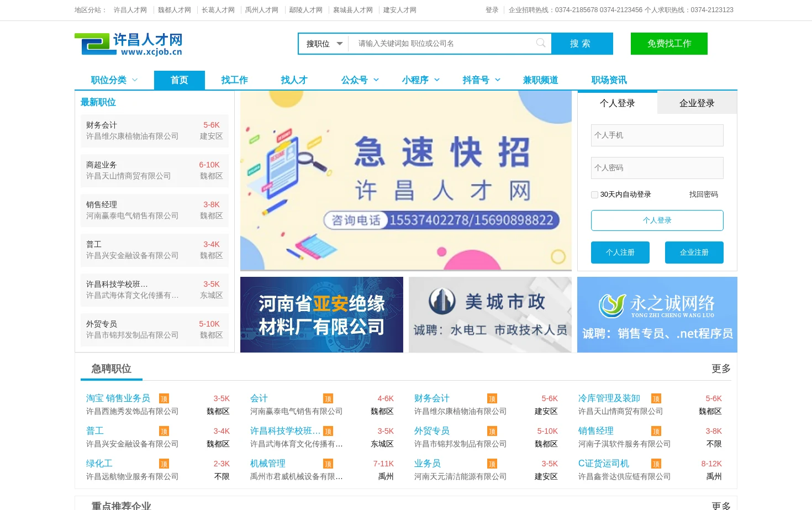Click company 许昌西施秀发饰品有限公司
The image size is (812, 510).
(x=132, y=411)
